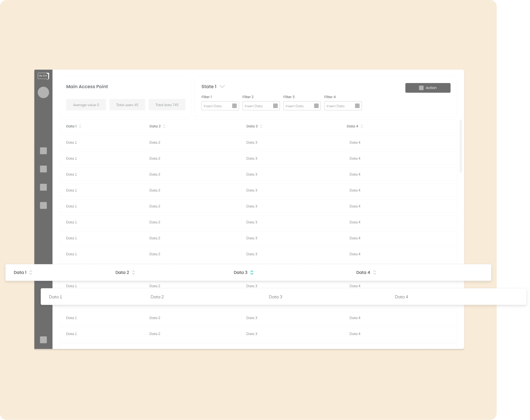Sort table by Data 3 column header arrows
This screenshot has height=420, width=530.
[261, 126]
